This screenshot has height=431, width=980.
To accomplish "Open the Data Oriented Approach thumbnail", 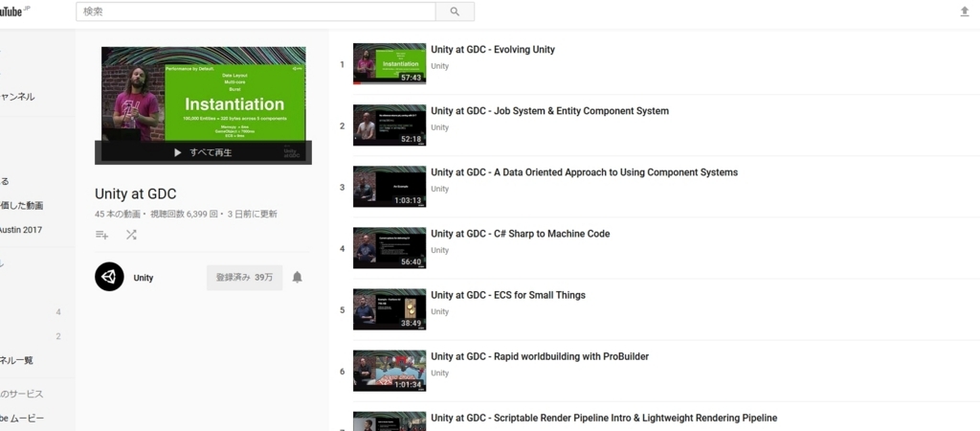I will coord(390,186).
